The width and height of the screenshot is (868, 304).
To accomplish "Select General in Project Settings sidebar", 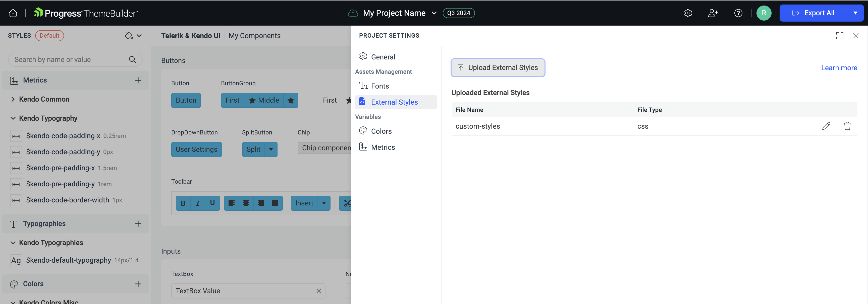I will tap(384, 56).
